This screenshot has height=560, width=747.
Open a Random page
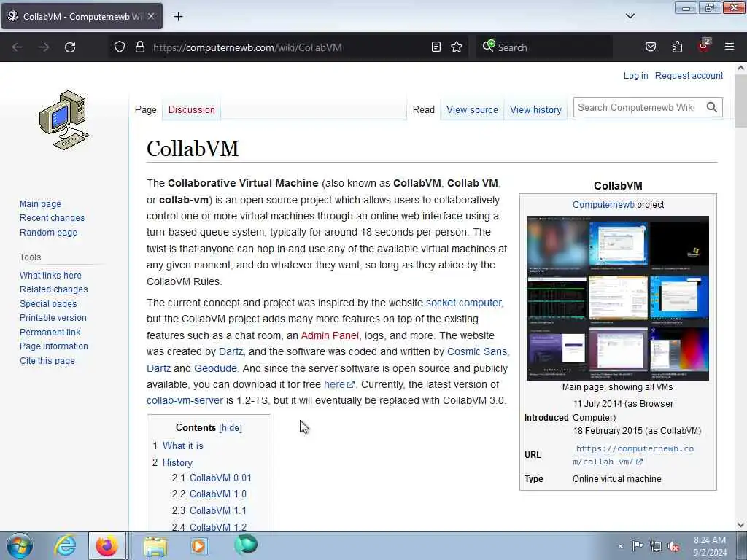(48, 233)
